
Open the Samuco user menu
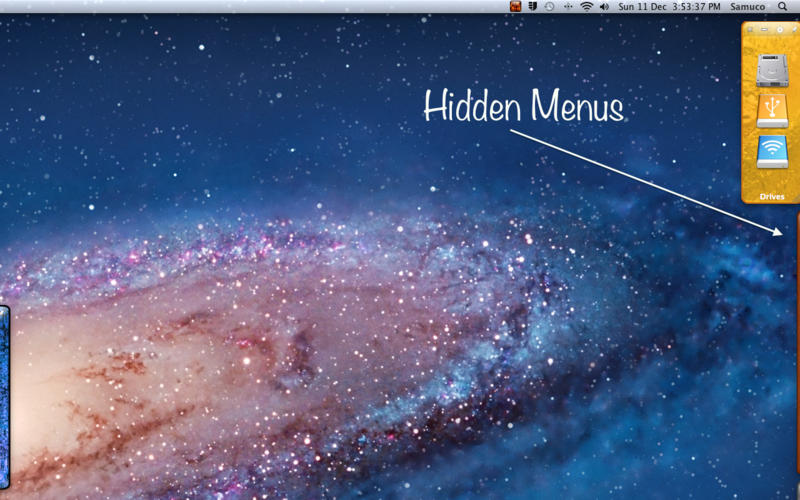747,7
